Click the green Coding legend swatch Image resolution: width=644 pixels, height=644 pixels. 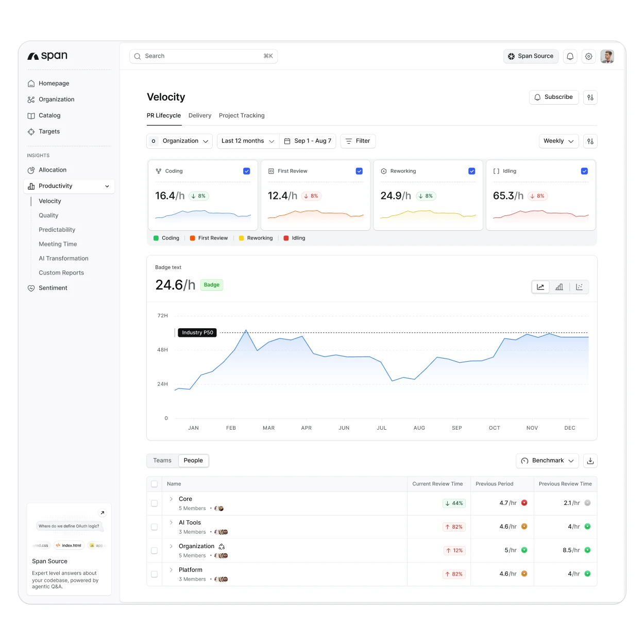156,238
